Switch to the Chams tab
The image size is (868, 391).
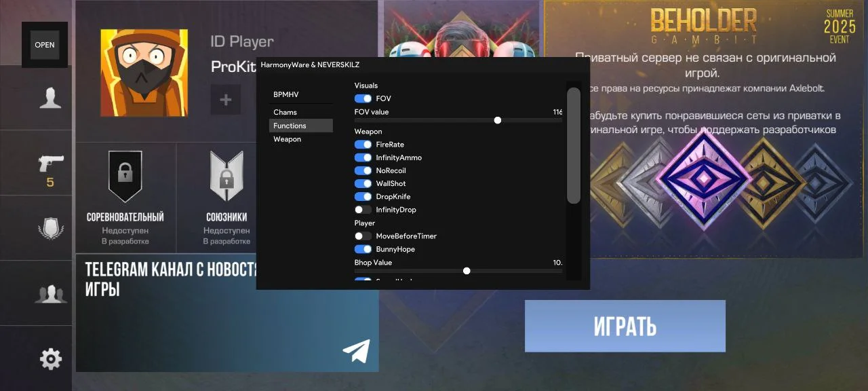(285, 112)
